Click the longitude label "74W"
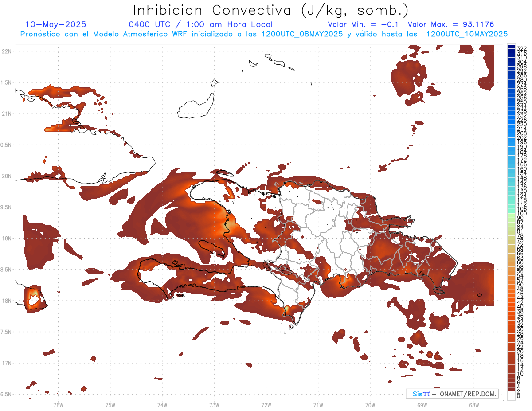The image size is (532, 411). click(162, 405)
